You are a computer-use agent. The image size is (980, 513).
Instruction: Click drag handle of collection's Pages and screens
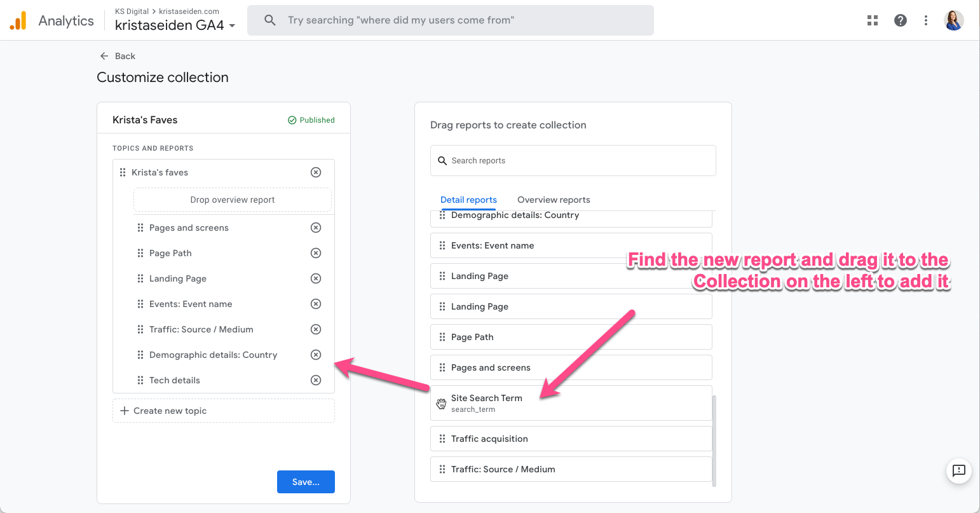pos(140,228)
